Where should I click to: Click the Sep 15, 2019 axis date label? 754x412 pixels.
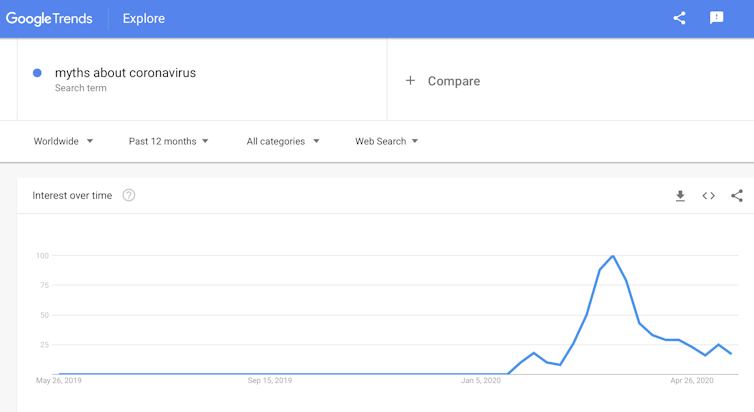(x=270, y=381)
